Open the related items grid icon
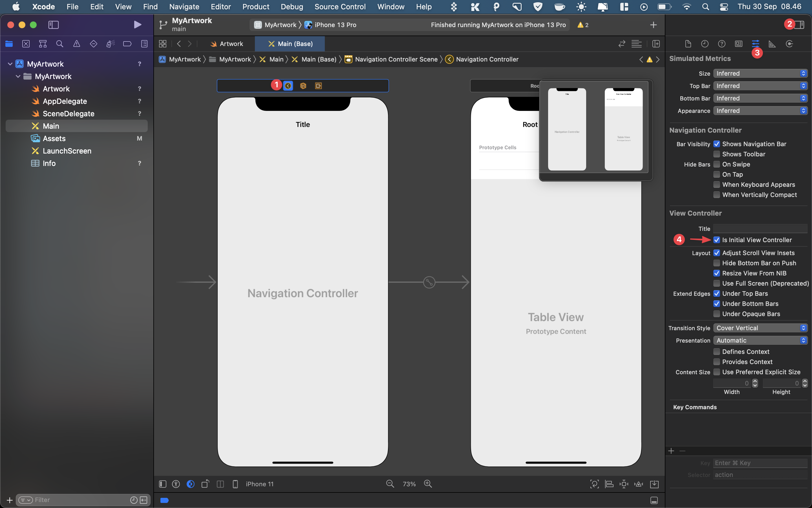The width and height of the screenshot is (812, 508). pos(163,44)
